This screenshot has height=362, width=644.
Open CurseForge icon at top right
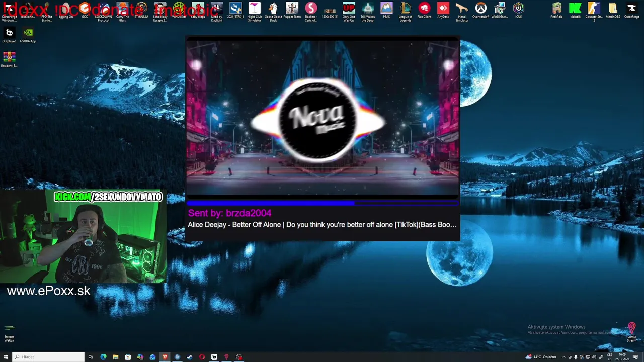pyautogui.click(x=632, y=11)
